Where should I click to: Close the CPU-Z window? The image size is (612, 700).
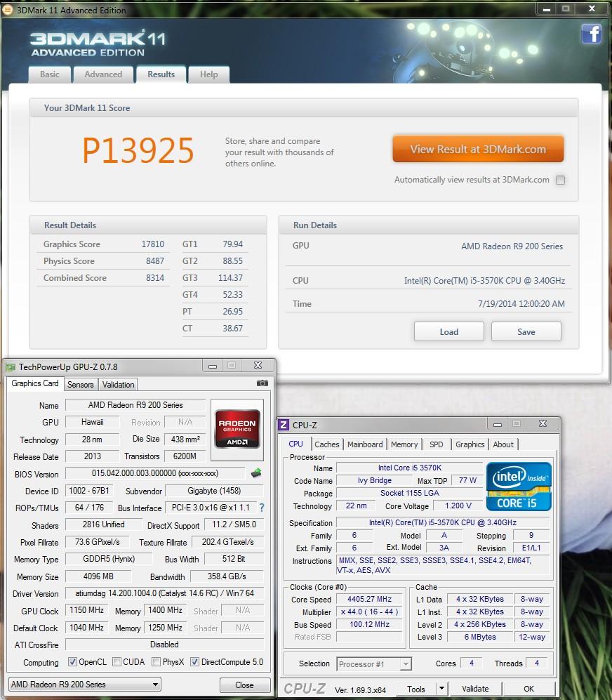[543, 423]
